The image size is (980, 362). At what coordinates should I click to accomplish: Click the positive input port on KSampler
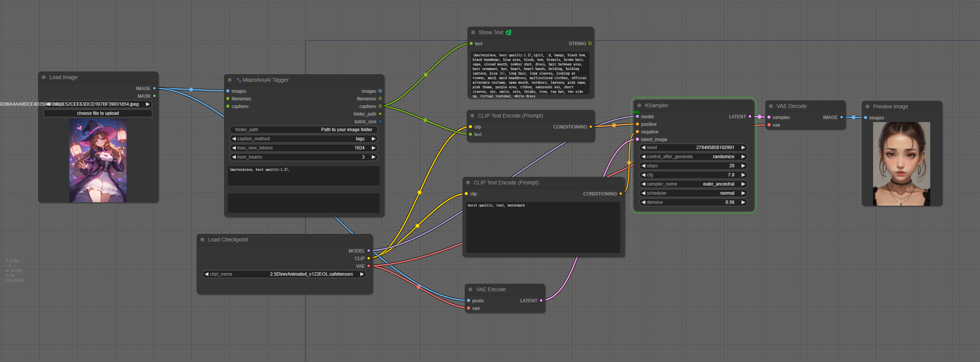pos(638,124)
